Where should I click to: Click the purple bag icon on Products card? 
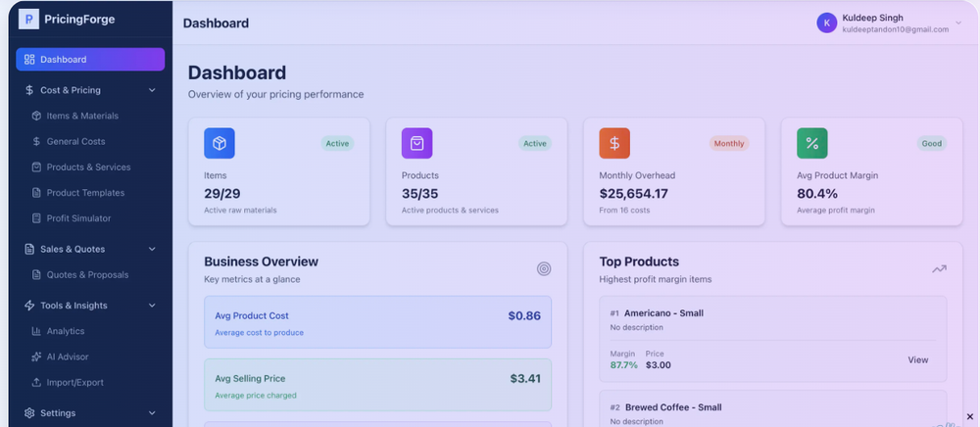(x=416, y=143)
